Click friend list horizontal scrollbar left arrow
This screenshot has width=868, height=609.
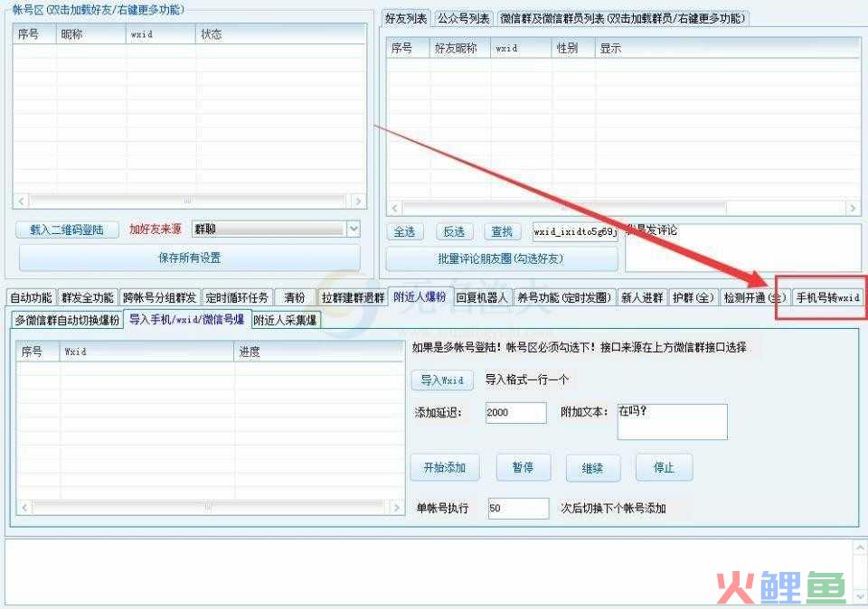tap(394, 209)
